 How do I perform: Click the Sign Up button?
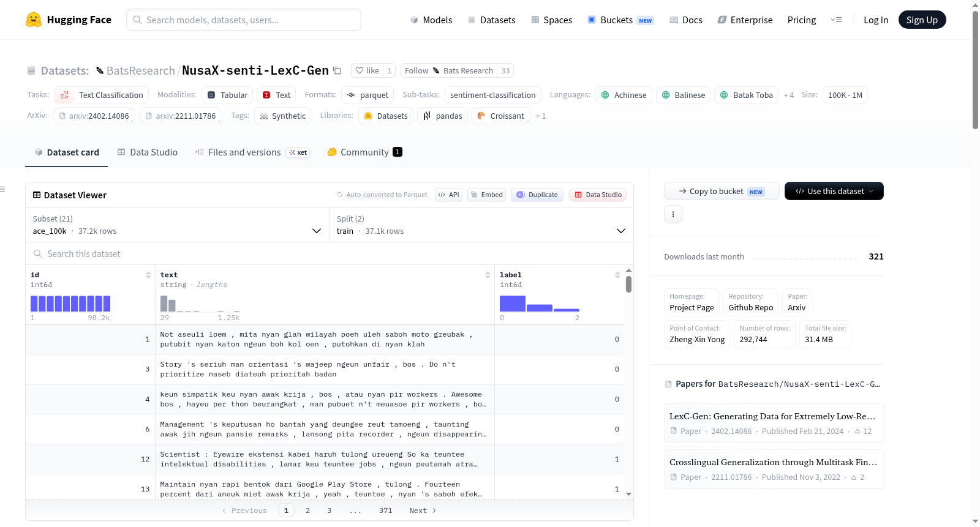[922, 20]
